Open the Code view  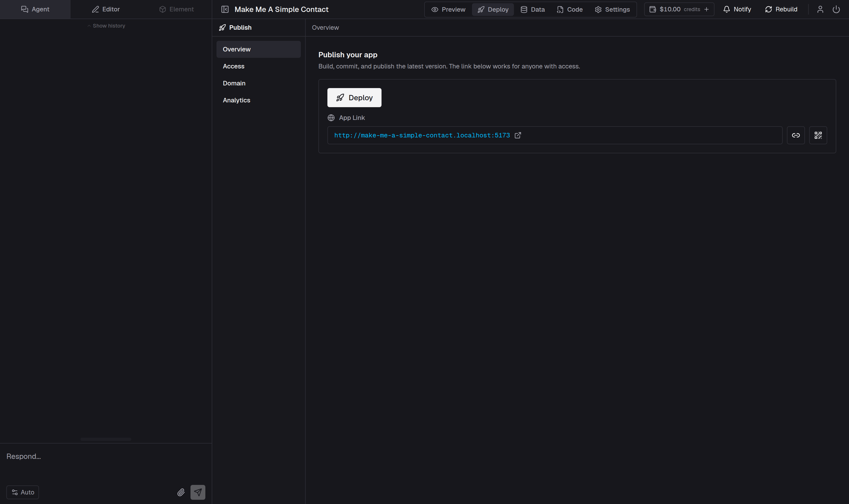click(x=570, y=9)
